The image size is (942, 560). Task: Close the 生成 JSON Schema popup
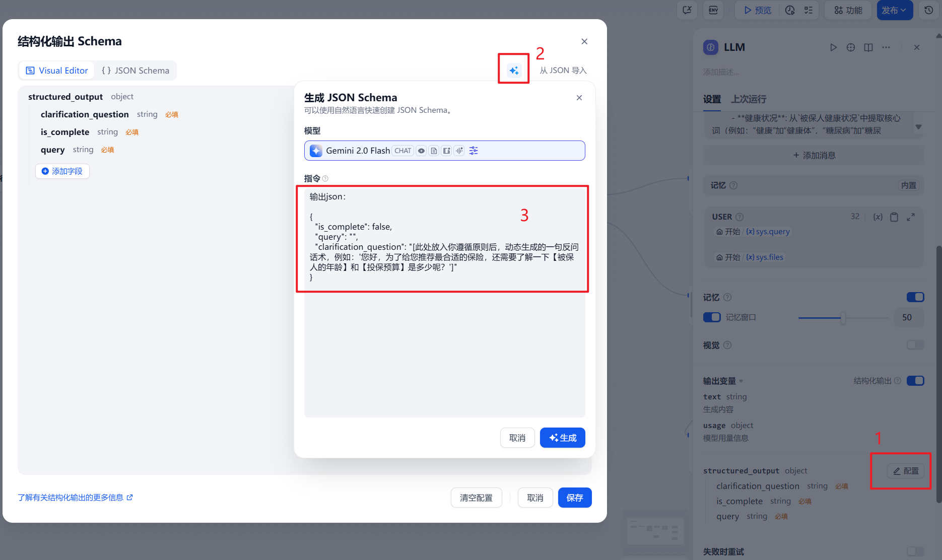[579, 98]
